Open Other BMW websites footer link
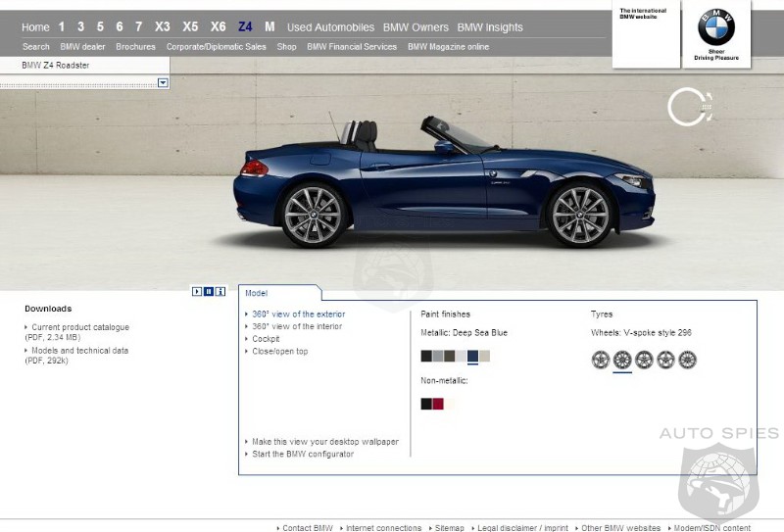Image resolution: width=784 pixels, height=532 pixels. pyautogui.click(x=620, y=527)
